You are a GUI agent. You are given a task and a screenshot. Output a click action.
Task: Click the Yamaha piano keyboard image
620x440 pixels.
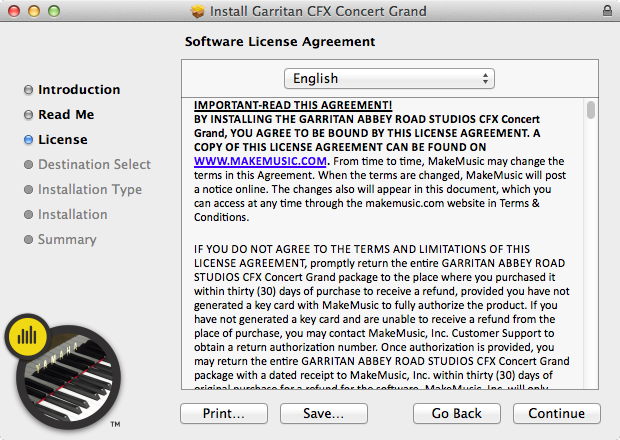click(x=69, y=378)
